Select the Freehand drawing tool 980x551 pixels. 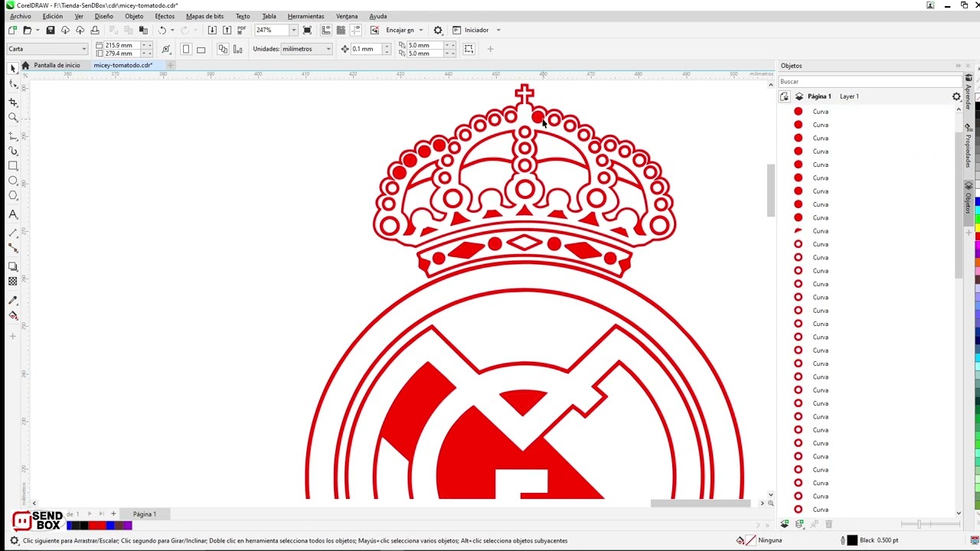coord(13,135)
